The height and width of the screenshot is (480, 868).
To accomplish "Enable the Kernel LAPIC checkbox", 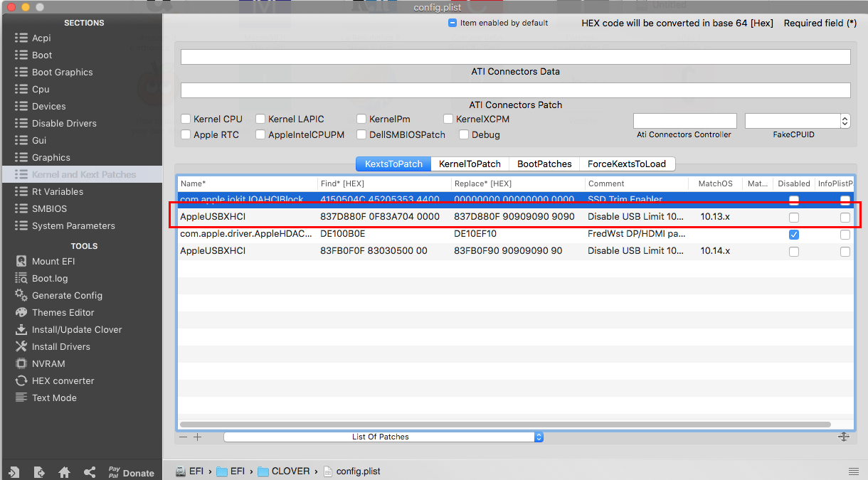I will tap(260, 119).
